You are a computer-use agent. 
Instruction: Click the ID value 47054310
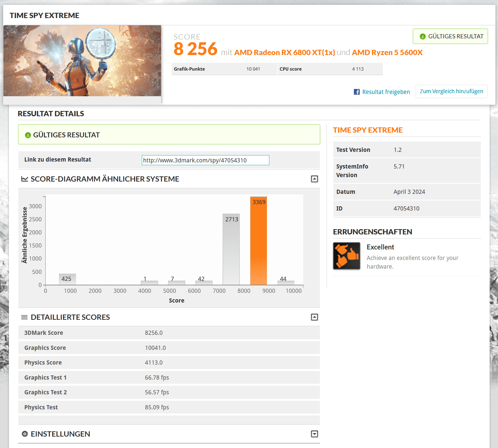406,209
